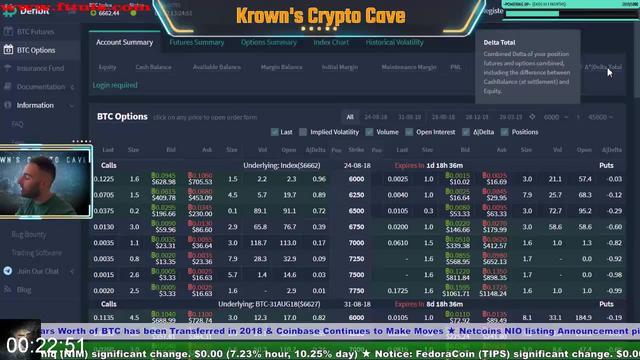Click the webcam overlay thumbnail

tap(46, 182)
